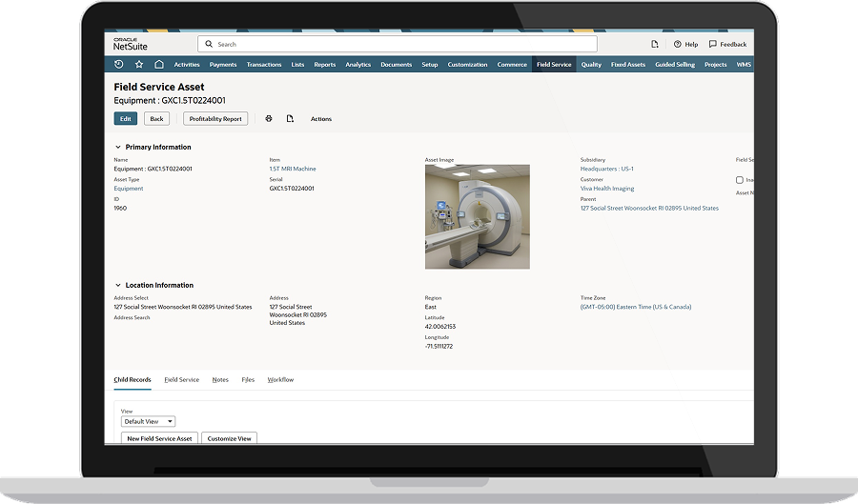858x504 pixels.
Task: Click the Edit button
Action: (x=125, y=119)
